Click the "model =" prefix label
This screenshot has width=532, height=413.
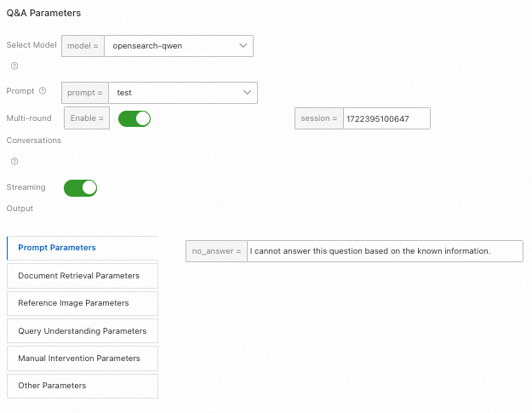[x=83, y=45]
